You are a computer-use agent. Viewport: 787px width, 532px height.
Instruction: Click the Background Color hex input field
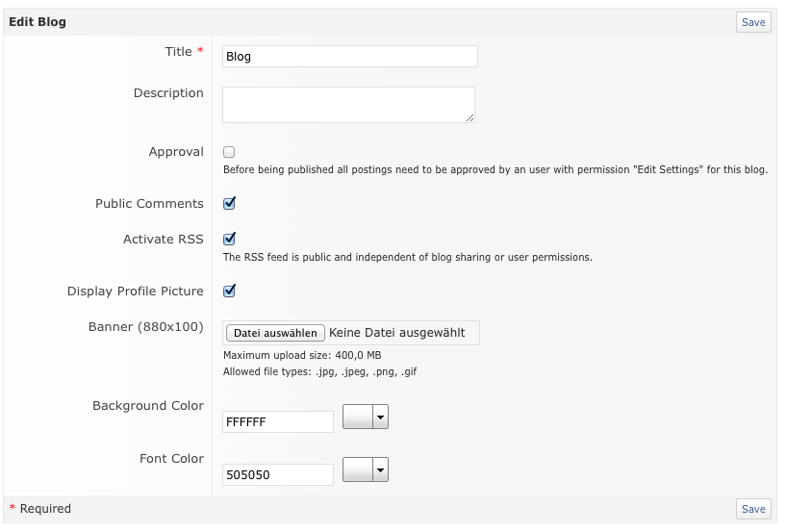coord(277,421)
